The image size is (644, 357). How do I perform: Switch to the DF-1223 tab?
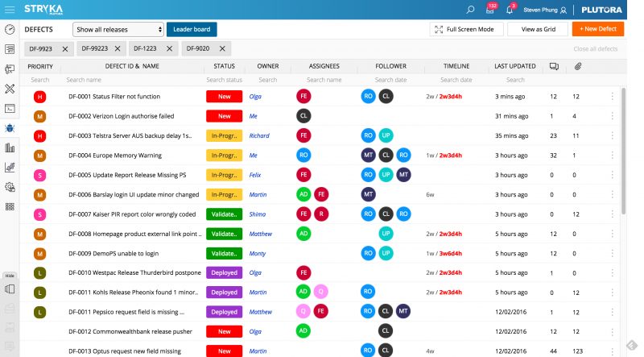[145, 49]
